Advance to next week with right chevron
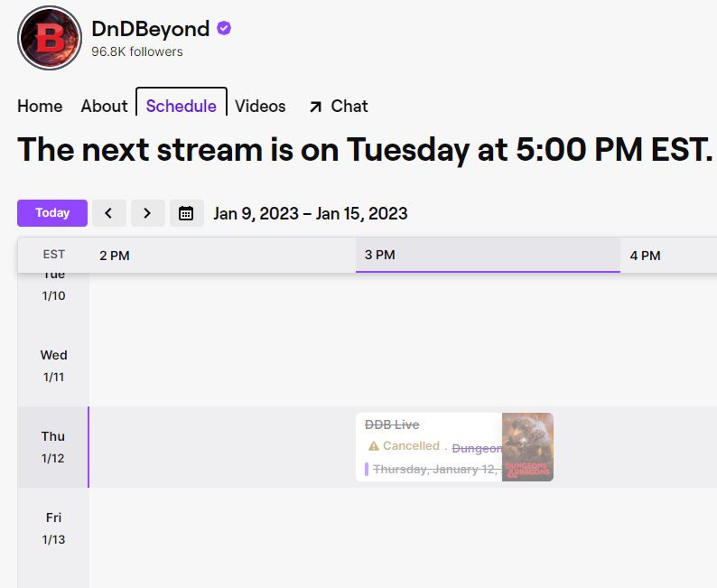717x588 pixels. coord(147,213)
